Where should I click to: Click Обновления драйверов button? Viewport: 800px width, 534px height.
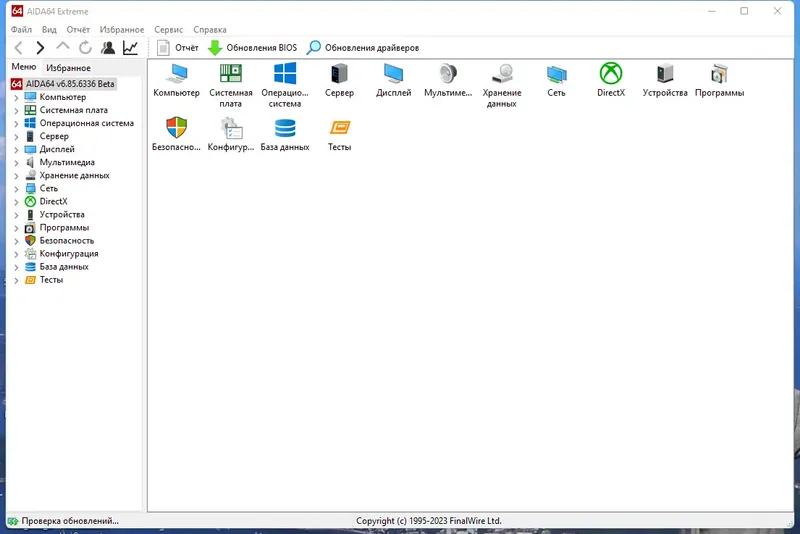(363, 48)
